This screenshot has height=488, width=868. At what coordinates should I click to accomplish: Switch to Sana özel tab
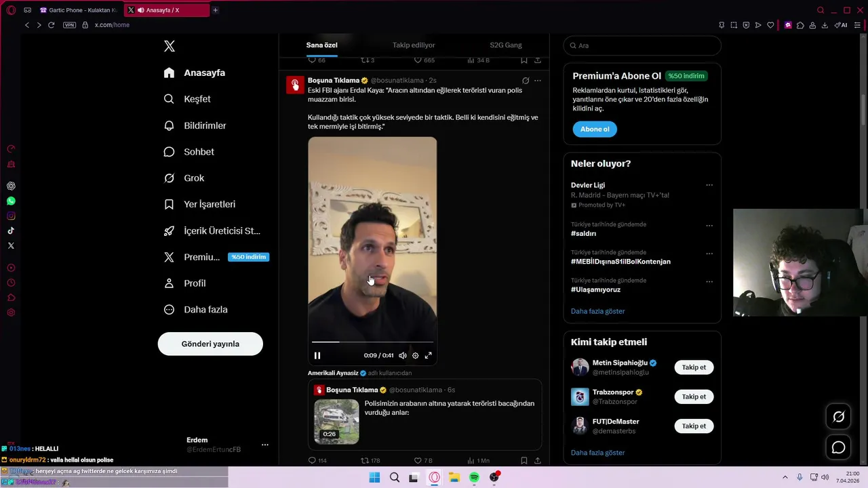(x=321, y=45)
